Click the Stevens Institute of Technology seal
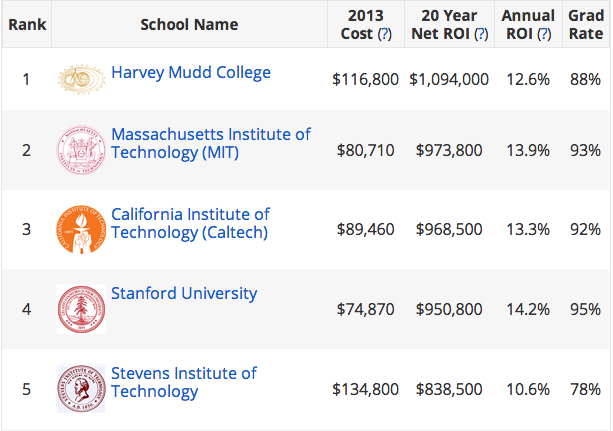Image resolution: width=613 pixels, height=431 pixels. click(x=81, y=389)
